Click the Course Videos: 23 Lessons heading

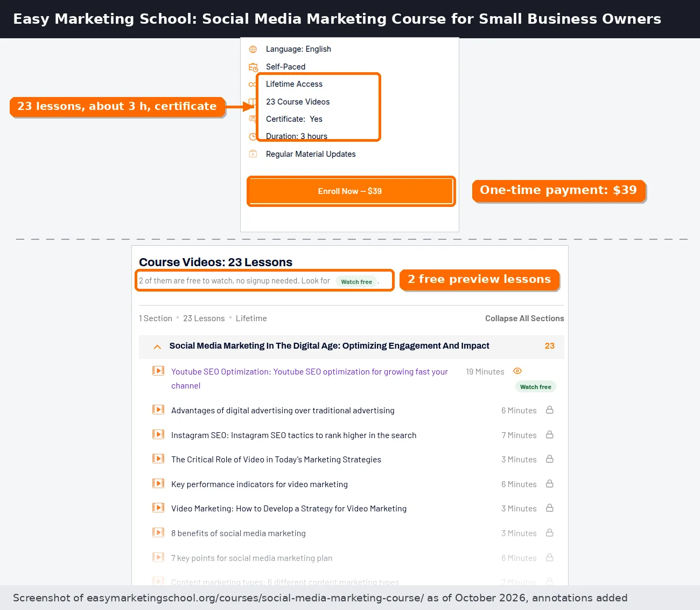pyautogui.click(x=216, y=262)
